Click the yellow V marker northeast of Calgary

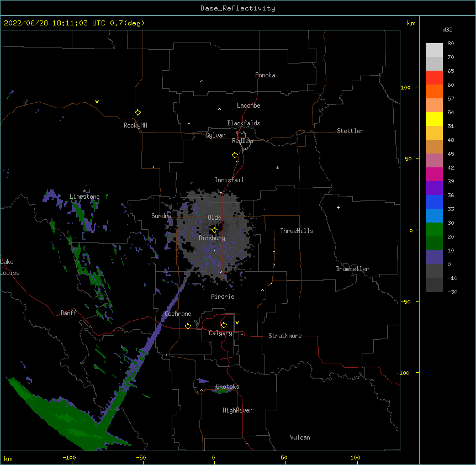point(237,323)
